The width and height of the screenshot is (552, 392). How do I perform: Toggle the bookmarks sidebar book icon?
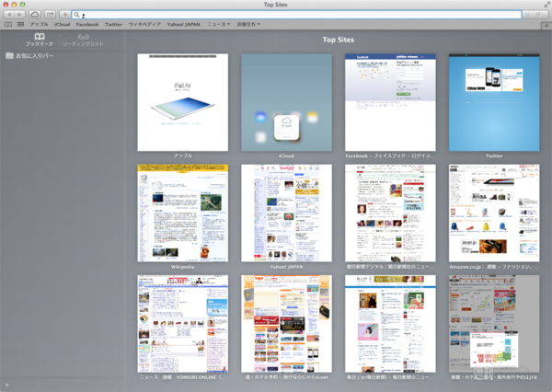pos(8,24)
